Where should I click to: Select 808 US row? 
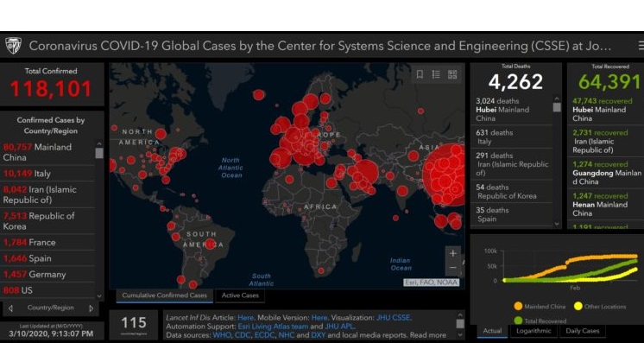(x=47, y=290)
